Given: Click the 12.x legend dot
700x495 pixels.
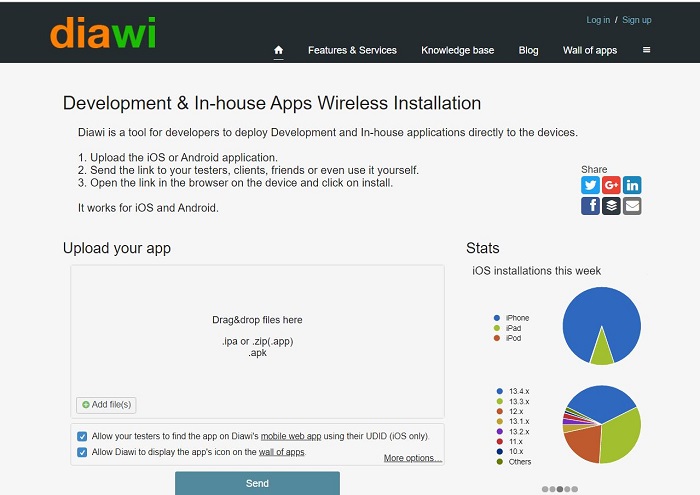Looking at the screenshot, I should tap(500, 411).
